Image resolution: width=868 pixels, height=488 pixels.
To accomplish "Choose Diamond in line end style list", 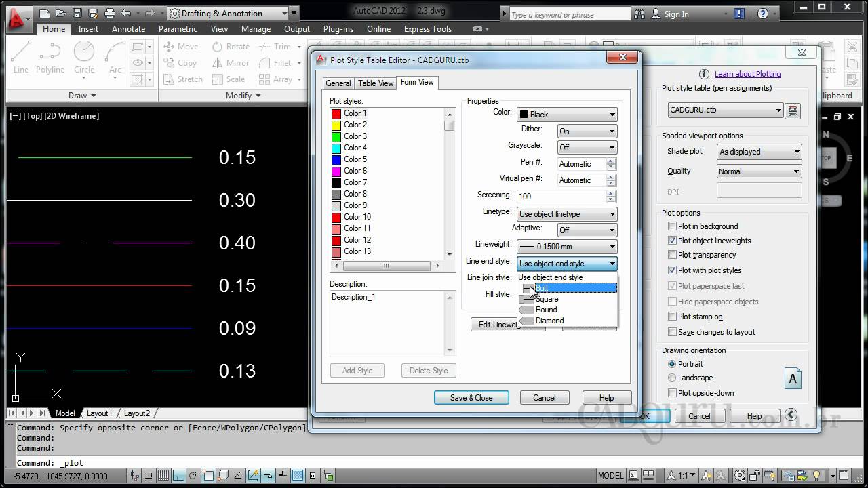I will [x=568, y=321].
